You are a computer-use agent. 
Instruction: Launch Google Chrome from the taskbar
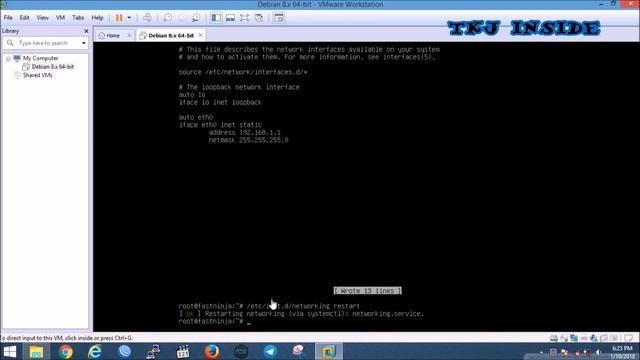coord(65,352)
